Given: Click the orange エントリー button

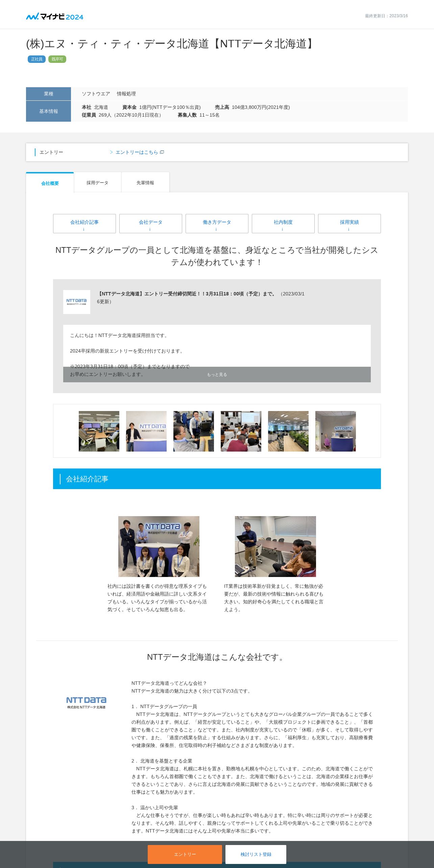Looking at the screenshot, I should pyautogui.click(x=185, y=854).
